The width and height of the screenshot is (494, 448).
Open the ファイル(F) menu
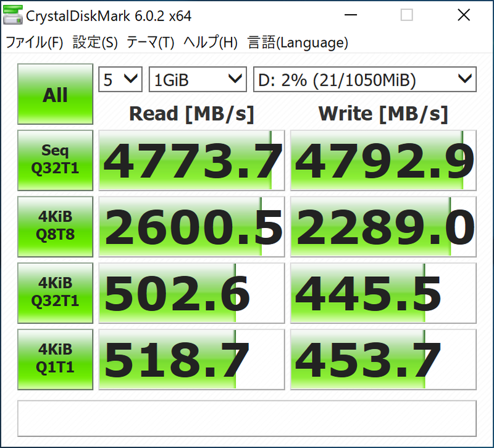tap(35, 43)
